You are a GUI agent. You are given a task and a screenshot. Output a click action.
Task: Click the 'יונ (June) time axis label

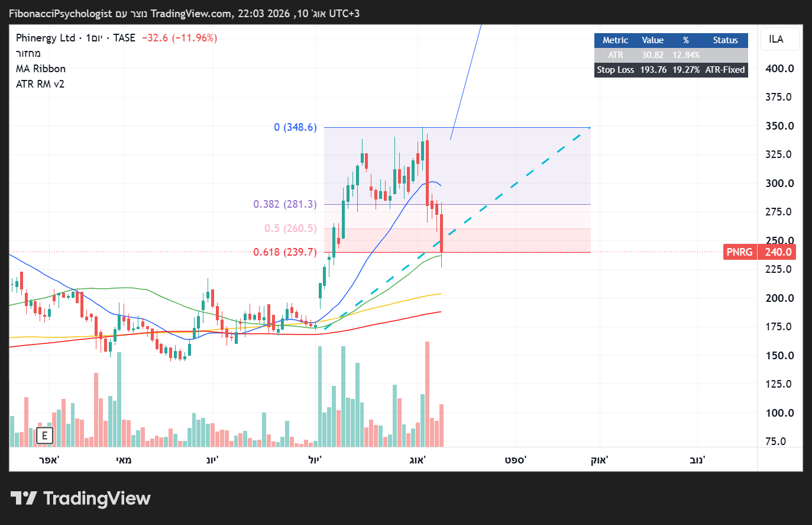click(x=212, y=460)
